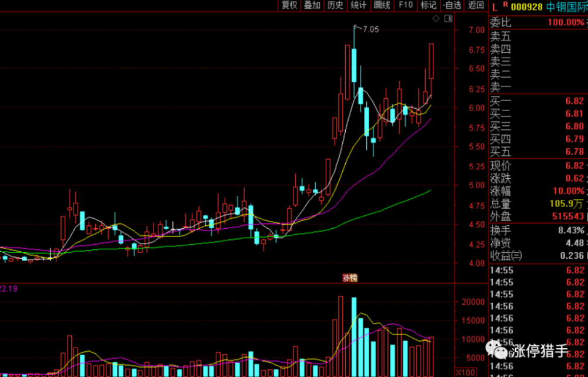The width and height of the screenshot is (588, 377).
Task: Toggle the side panel layout icon
Action: tap(448, 19)
